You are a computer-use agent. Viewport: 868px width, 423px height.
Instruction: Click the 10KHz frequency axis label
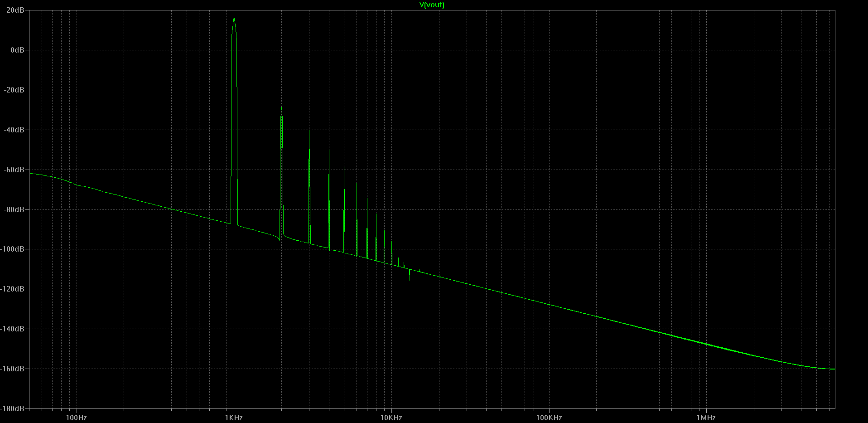click(x=391, y=418)
